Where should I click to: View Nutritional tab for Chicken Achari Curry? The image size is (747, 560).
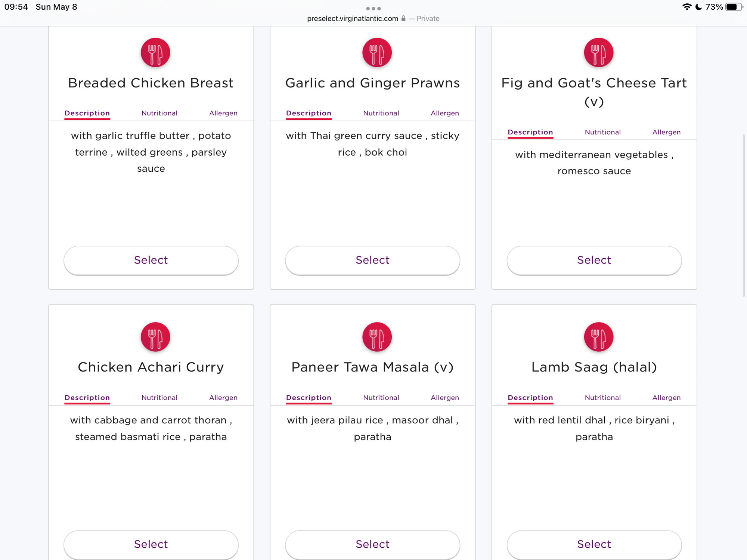159,398
